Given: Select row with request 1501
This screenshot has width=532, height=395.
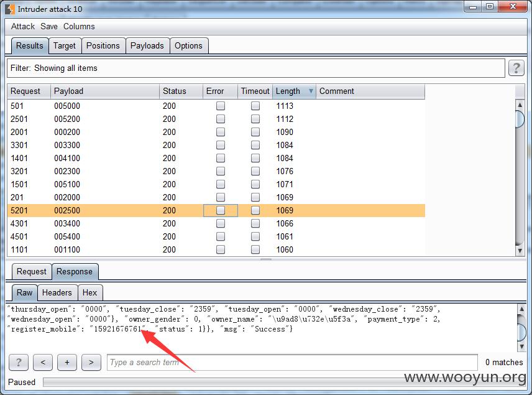Looking at the screenshot, I should point(216,184).
